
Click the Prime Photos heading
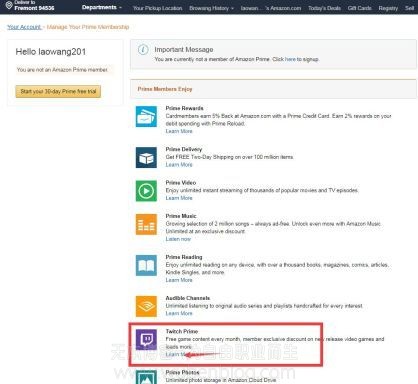tap(182, 372)
